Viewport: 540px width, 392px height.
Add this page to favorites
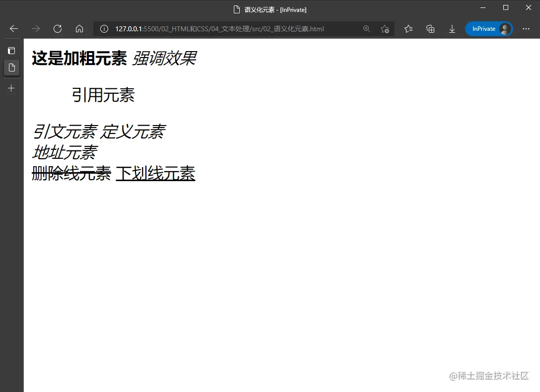coord(386,29)
